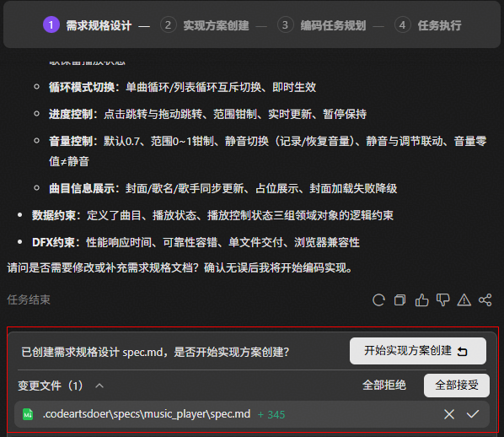This screenshot has width=504, height=437.
Task: Accept the spec.md change with the checkmark icon
Action: coord(473,414)
